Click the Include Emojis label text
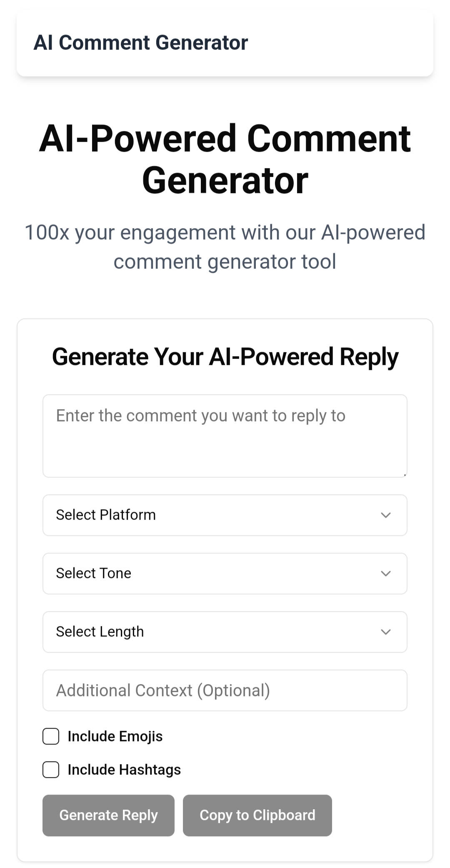This screenshot has height=868, width=450. (x=115, y=736)
